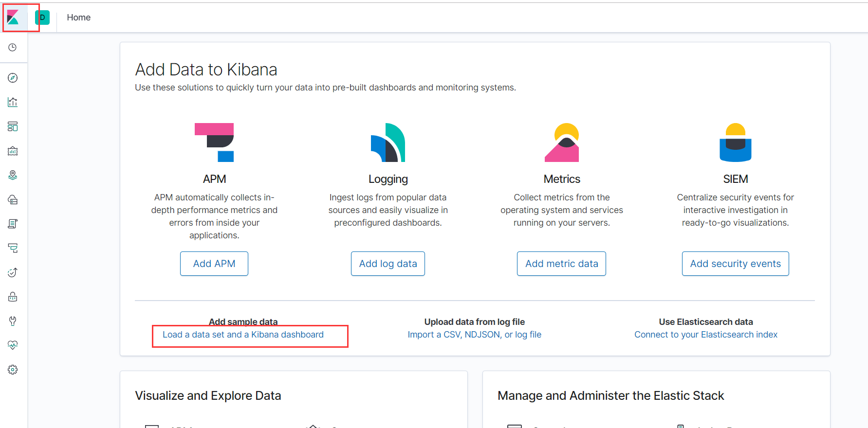The height and width of the screenshot is (428, 868).
Task: Click 'Manage and Administer the Elastic Stack' heading
Action: (x=611, y=395)
